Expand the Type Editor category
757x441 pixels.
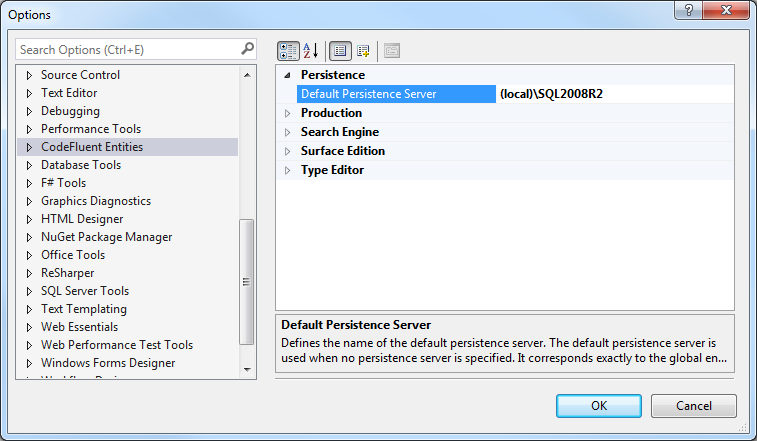[288, 170]
